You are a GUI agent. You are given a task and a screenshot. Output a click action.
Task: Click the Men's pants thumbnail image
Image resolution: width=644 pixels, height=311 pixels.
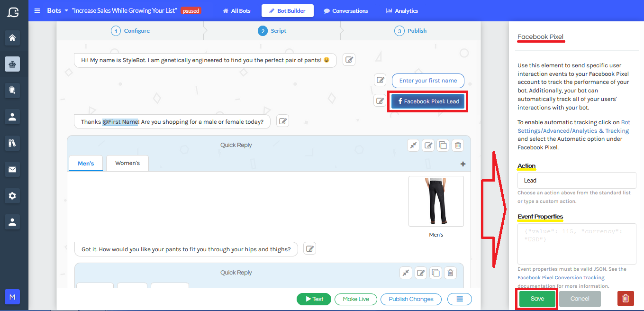click(x=436, y=201)
